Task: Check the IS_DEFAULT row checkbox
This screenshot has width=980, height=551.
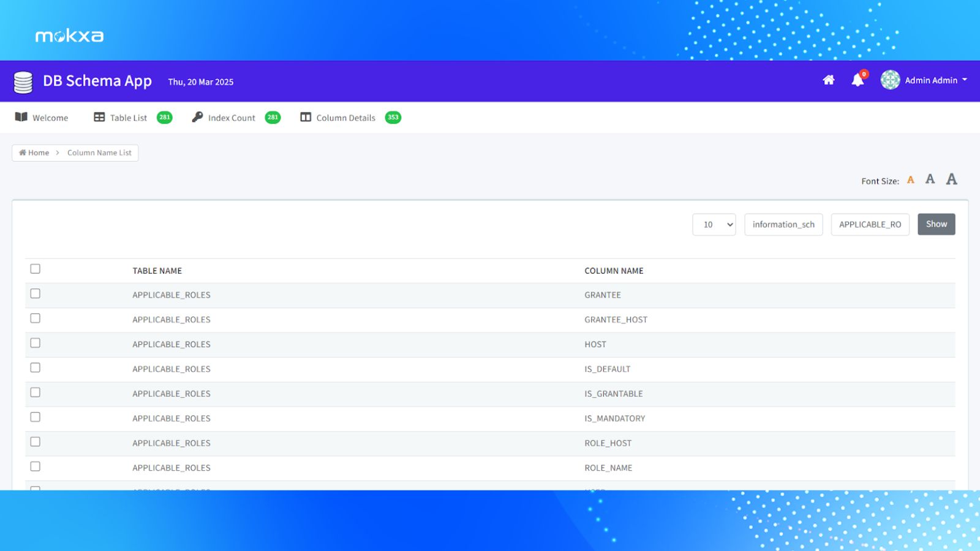Action: click(x=36, y=368)
